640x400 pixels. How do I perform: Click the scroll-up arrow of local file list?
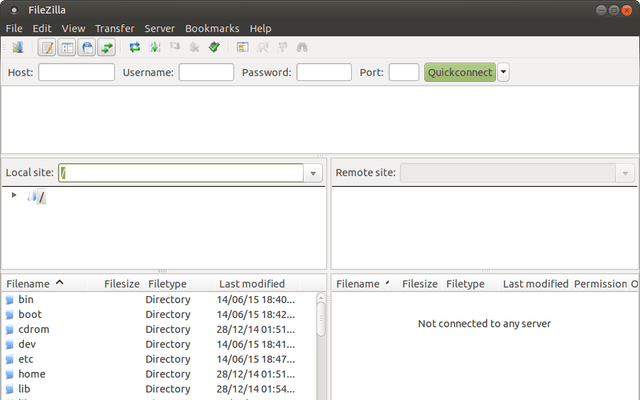point(321,298)
